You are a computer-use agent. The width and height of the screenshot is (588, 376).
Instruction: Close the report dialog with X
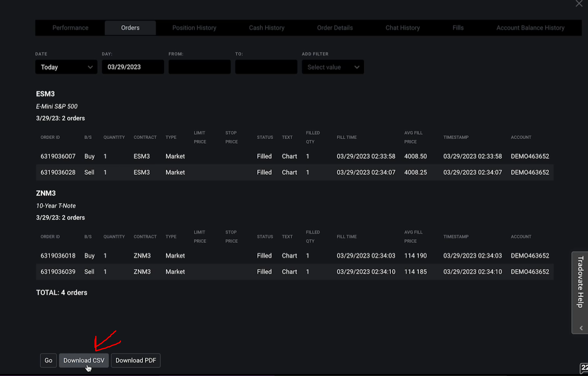(x=579, y=4)
